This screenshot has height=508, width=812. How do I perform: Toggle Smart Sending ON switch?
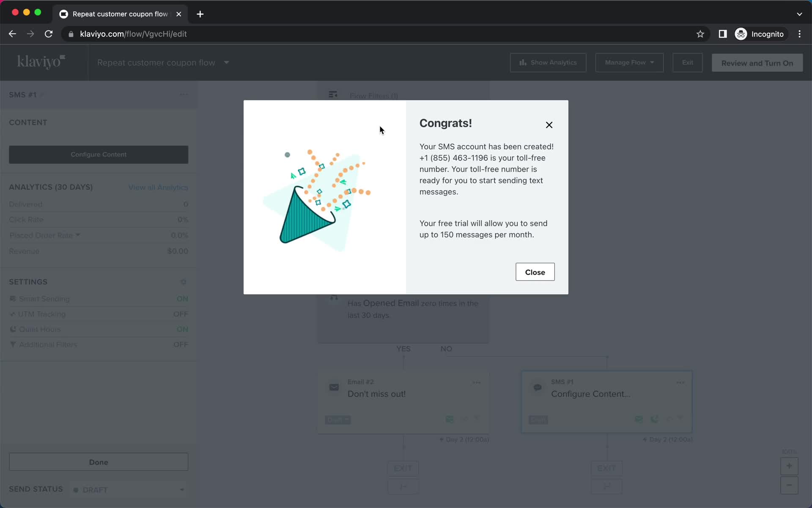(182, 298)
